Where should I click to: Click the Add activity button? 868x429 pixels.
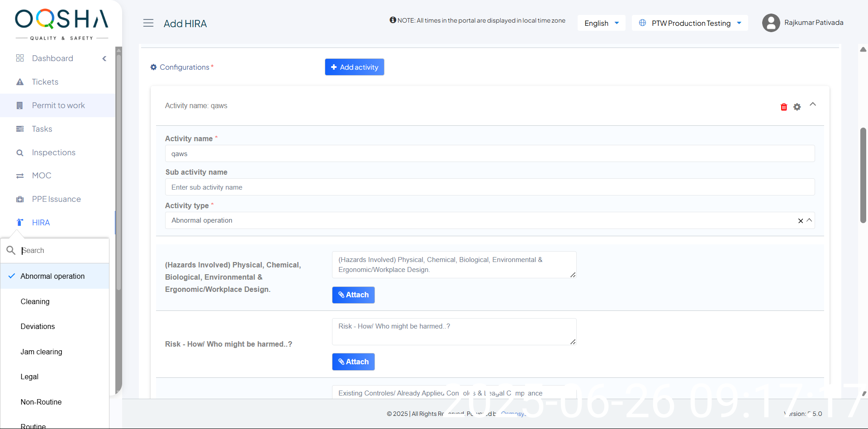[x=354, y=67]
